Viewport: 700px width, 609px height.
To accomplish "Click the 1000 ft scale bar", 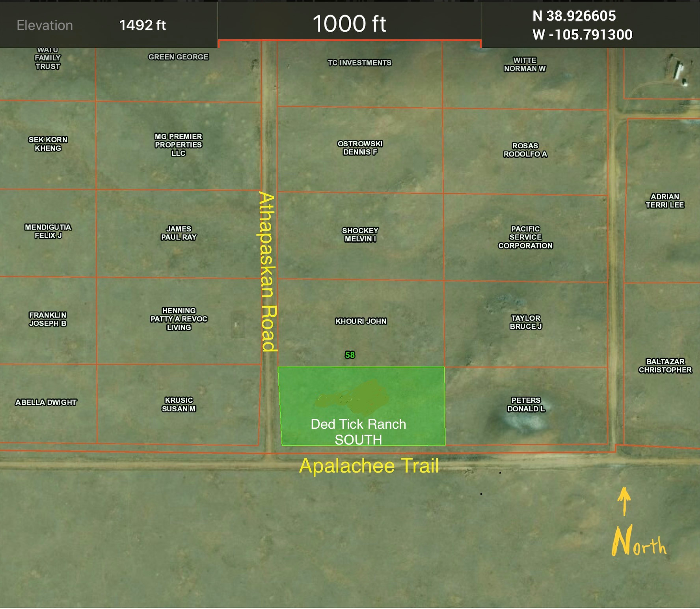I will [x=350, y=24].
